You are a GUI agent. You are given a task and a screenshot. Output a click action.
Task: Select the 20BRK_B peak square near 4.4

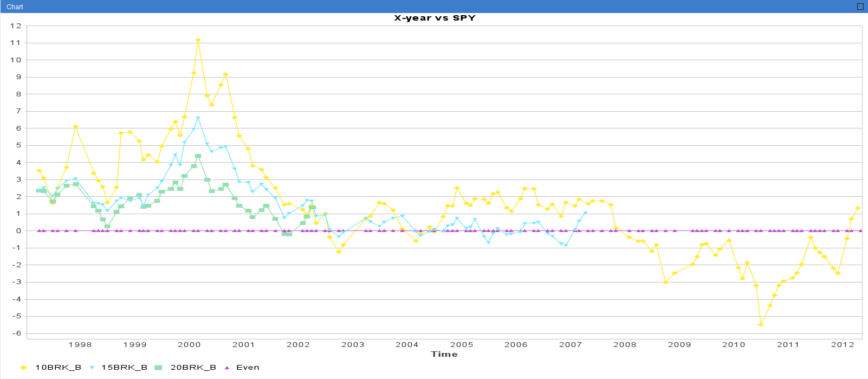pyautogui.click(x=198, y=156)
